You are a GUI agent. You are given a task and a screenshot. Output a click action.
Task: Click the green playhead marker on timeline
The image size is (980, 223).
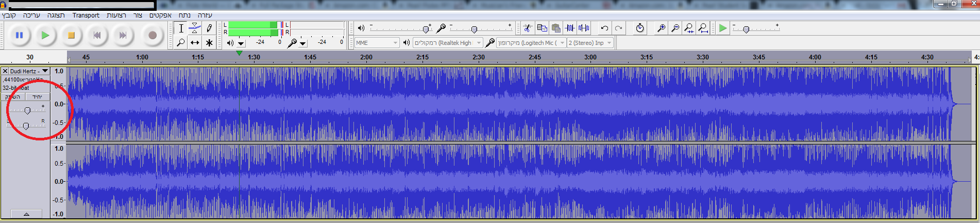click(239, 53)
